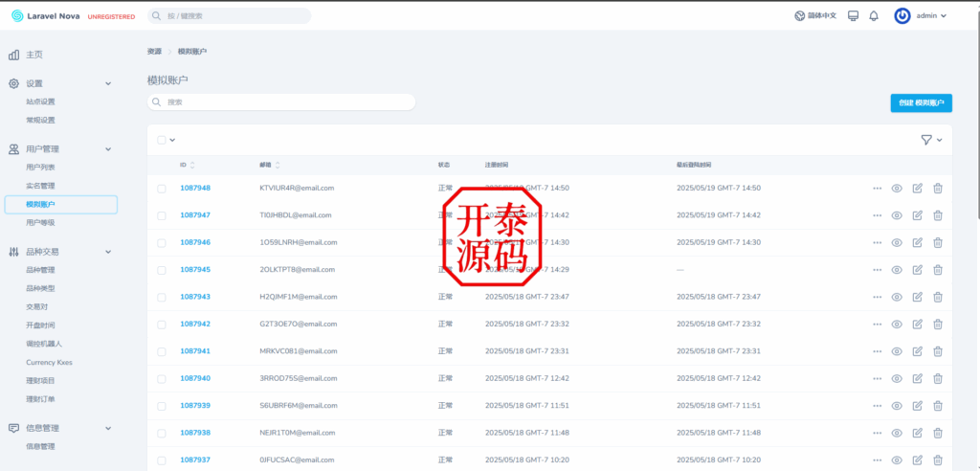The width and height of the screenshot is (980, 471).
Task: View row 1087947 via eye icon
Action: pos(896,215)
